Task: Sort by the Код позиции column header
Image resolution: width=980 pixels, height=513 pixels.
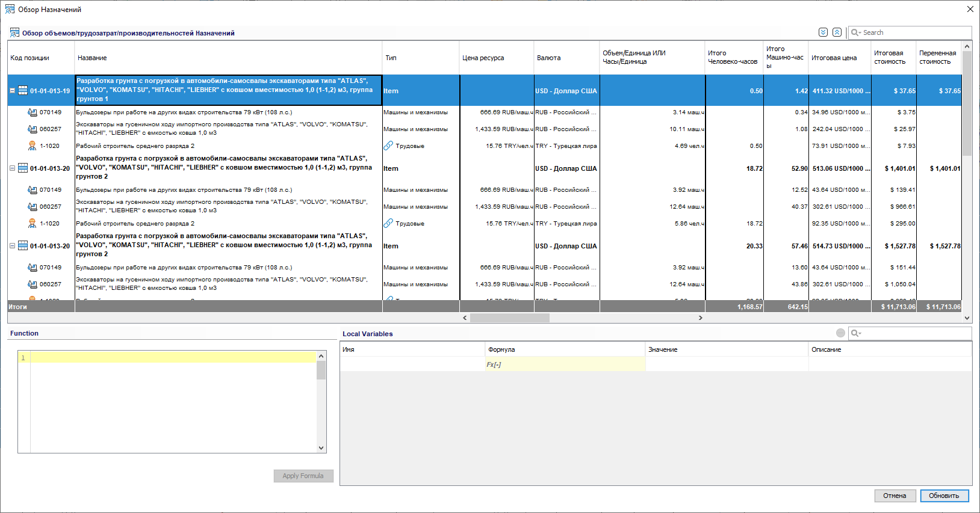Action: (x=41, y=58)
